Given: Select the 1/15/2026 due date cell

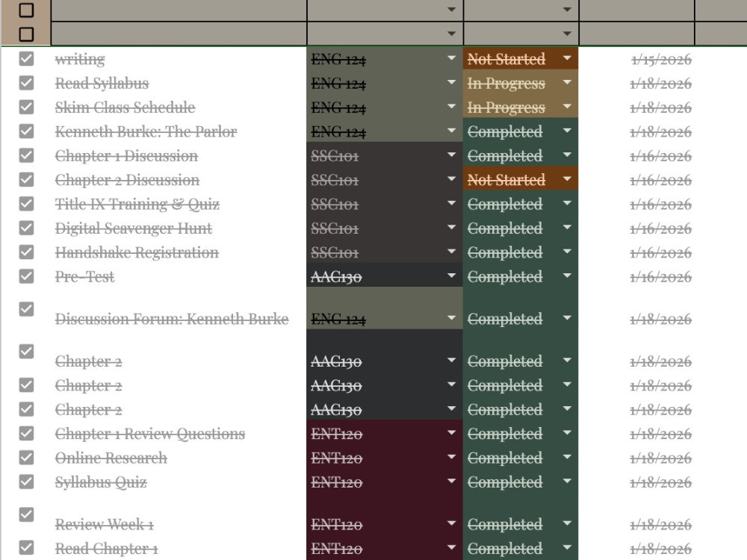Looking at the screenshot, I should click(636, 58).
